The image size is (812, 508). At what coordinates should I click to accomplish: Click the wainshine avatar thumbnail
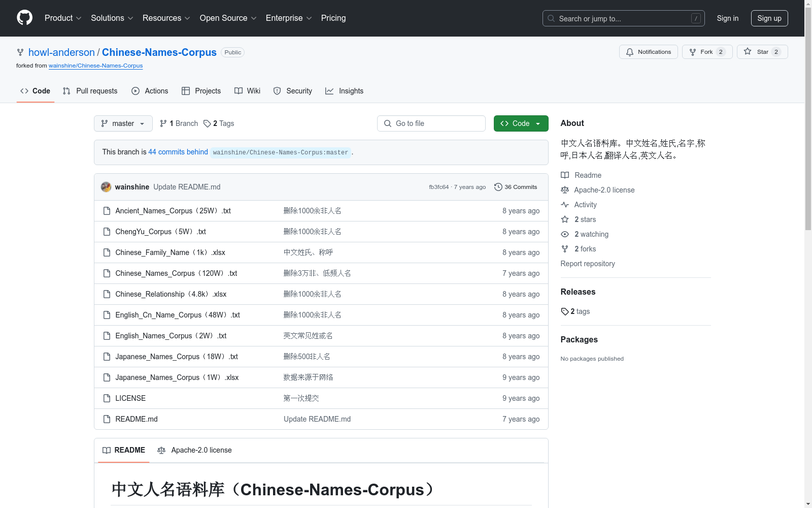click(106, 187)
